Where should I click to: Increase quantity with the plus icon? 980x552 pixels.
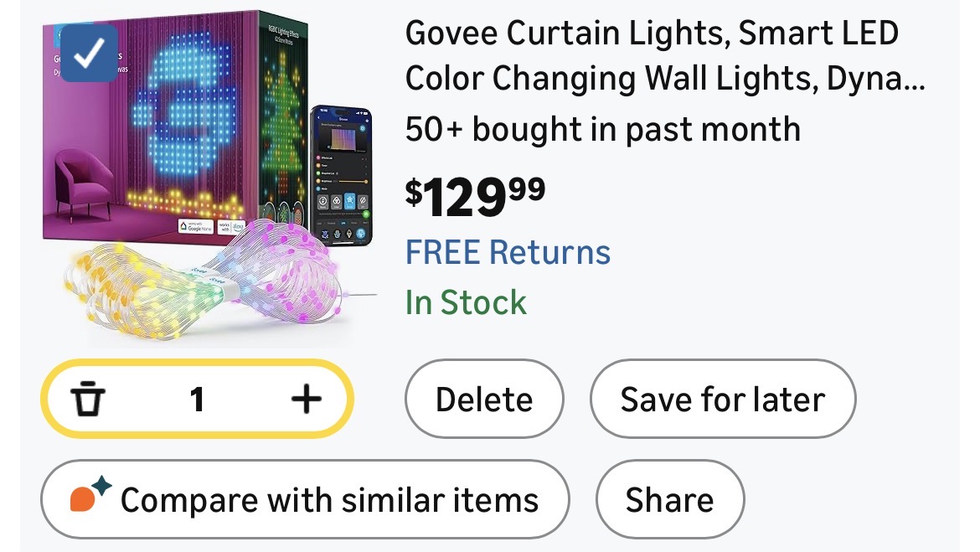point(306,400)
